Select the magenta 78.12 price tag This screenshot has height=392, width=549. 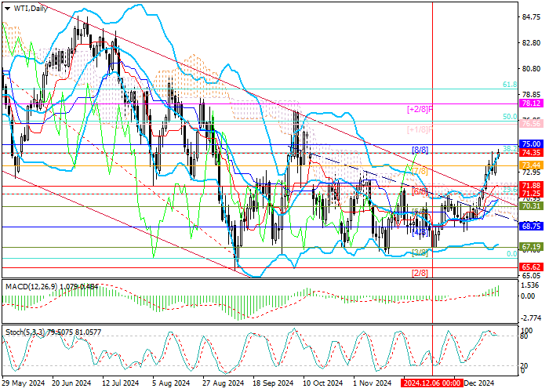tap(531, 103)
